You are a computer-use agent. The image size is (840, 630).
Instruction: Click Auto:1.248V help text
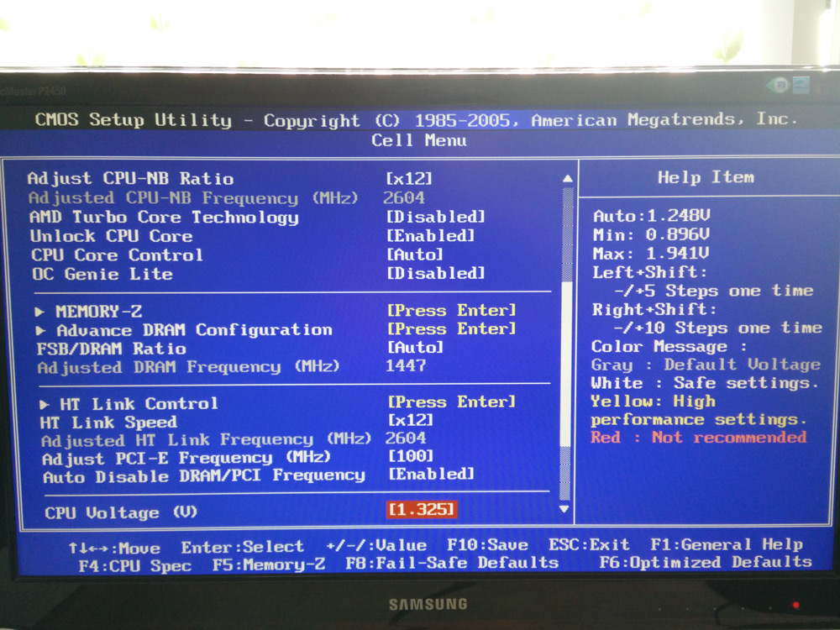652,216
